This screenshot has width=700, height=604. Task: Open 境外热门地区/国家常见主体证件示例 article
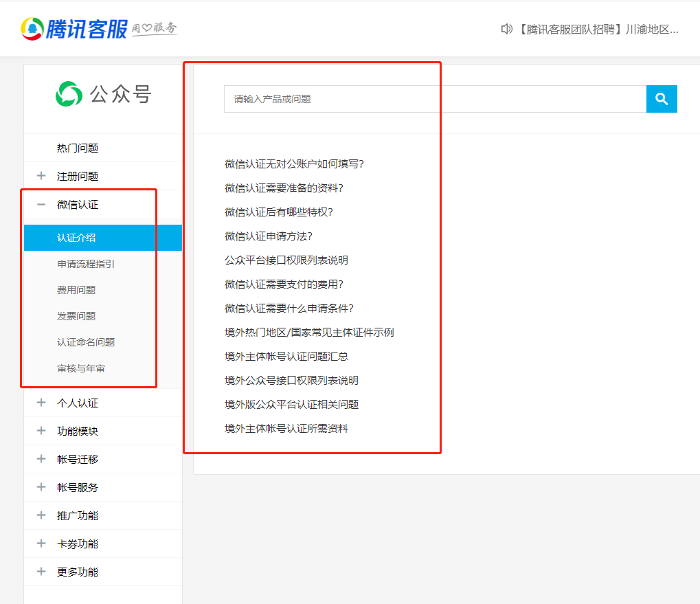309,333
